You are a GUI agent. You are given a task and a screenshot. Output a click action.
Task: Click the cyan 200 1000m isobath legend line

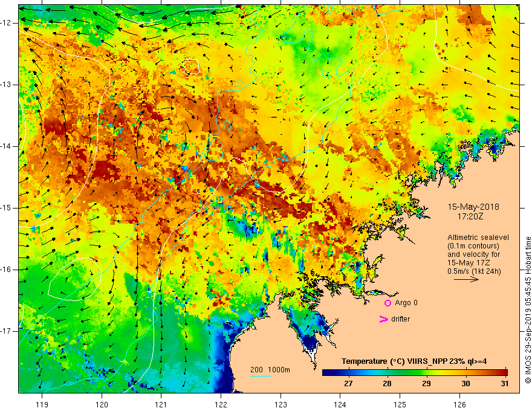click(x=261, y=376)
